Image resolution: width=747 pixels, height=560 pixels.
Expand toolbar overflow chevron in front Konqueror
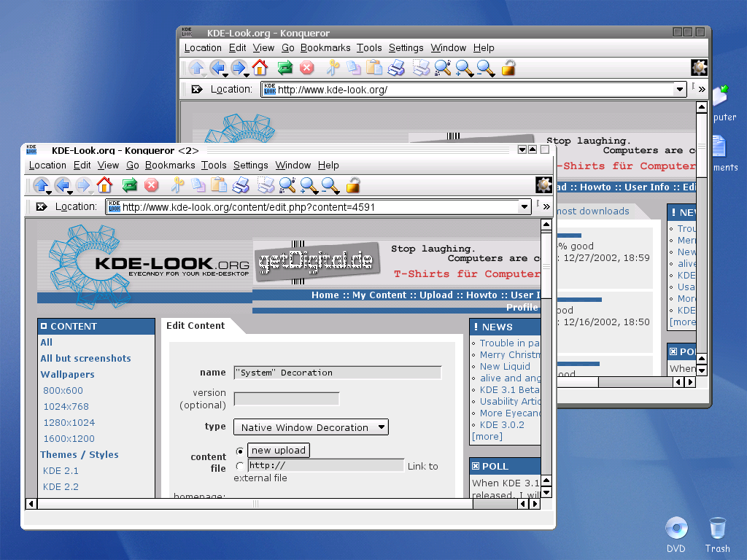pos(546,206)
